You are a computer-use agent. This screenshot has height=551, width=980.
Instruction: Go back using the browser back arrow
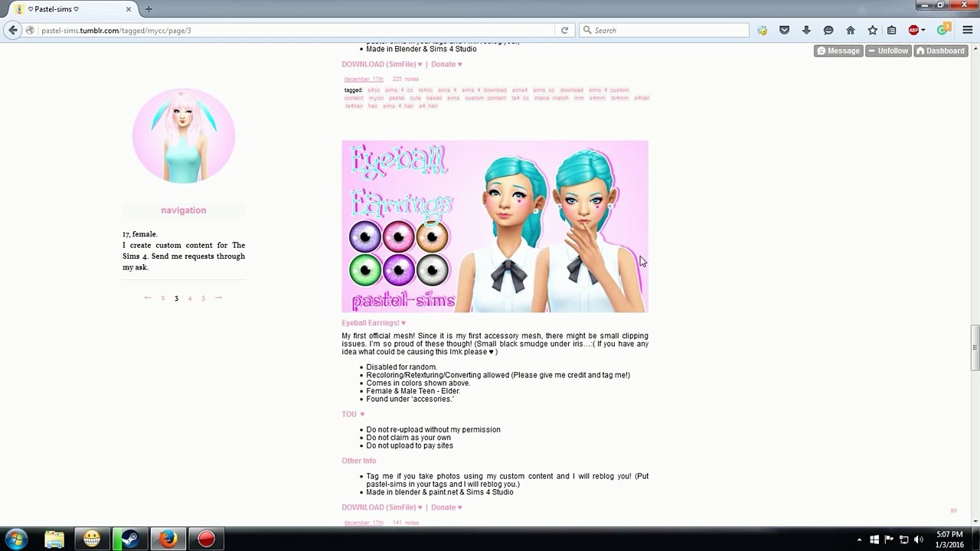(x=13, y=31)
